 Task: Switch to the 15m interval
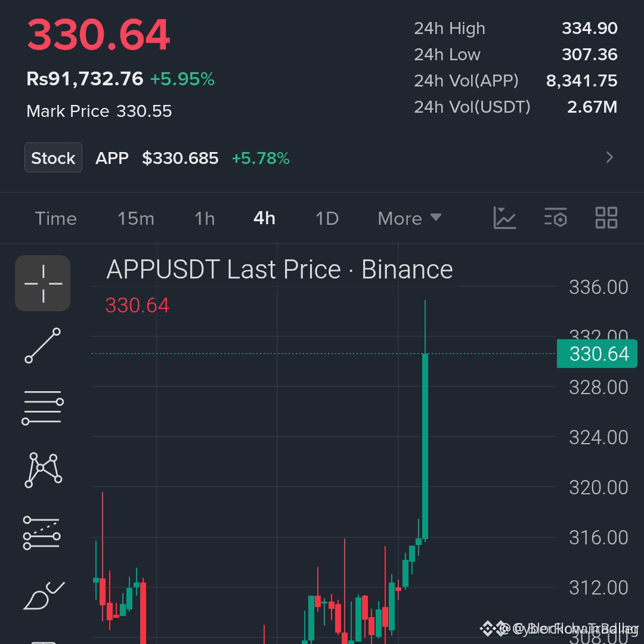pyautogui.click(x=136, y=218)
